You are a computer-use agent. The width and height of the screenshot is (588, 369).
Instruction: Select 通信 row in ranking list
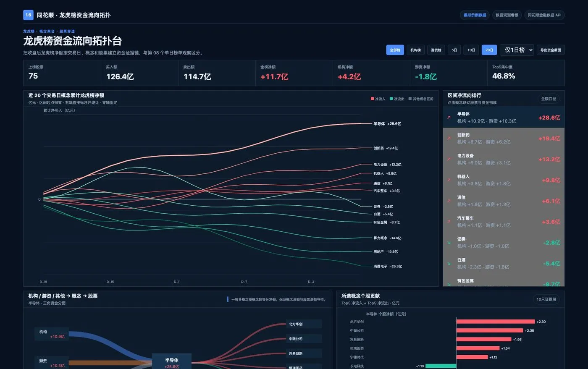point(504,201)
